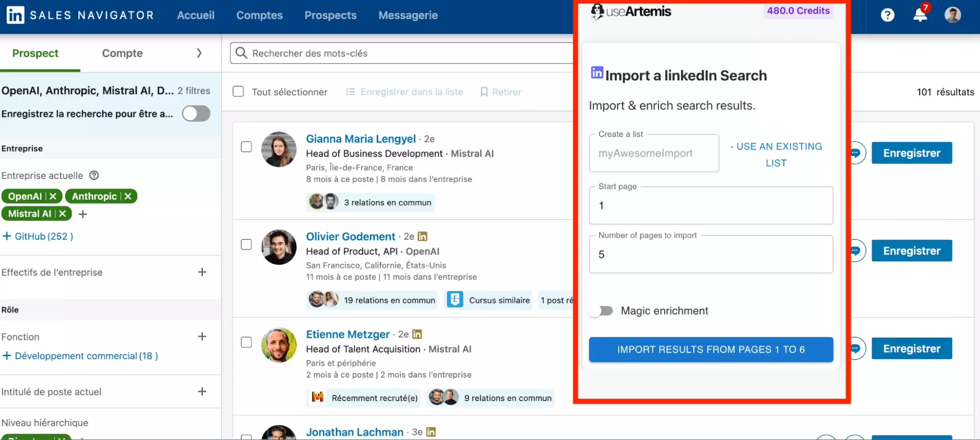Open the help question mark icon

click(x=887, y=15)
